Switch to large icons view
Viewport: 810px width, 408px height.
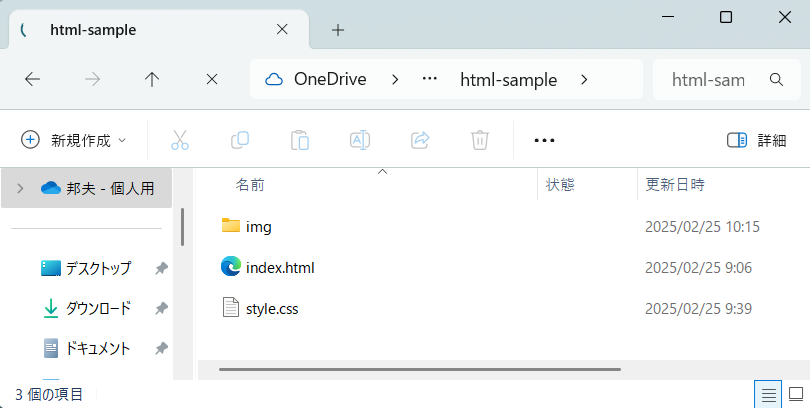click(x=796, y=394)
